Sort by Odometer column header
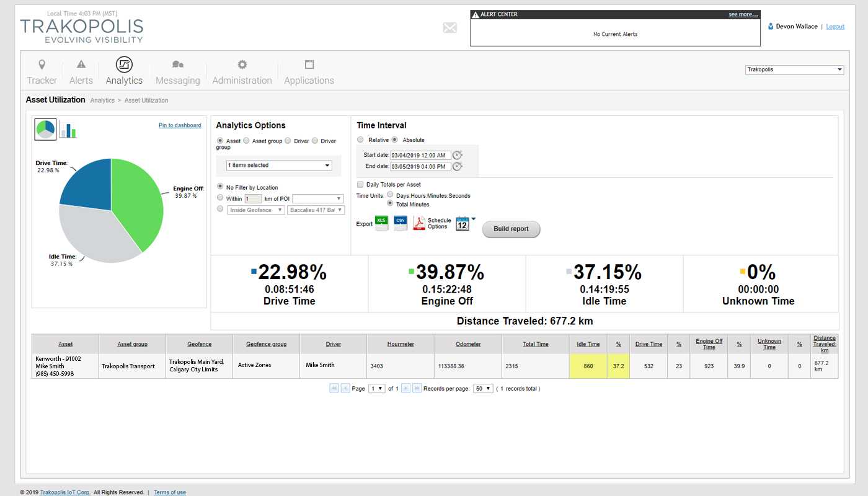 [x=468, y=344]
